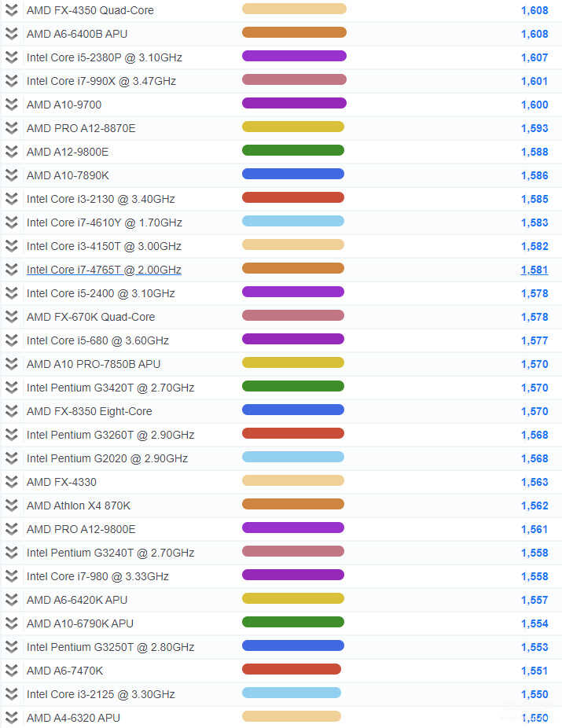Viewport: 562px width, 728px height.
Task: Click the 1,577 score for i5-680
Action: point(534,340)
